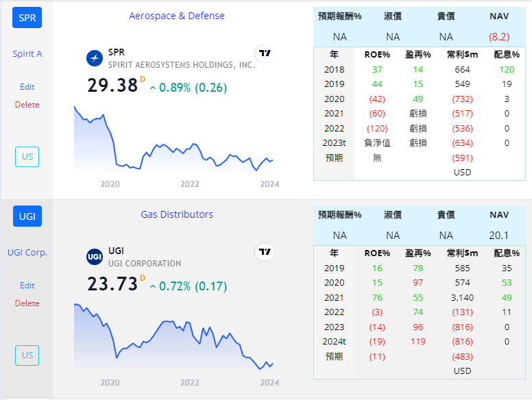532x400 pixels.
Task: Click SPR 2018 profit value 664
Action: (463, 69)
